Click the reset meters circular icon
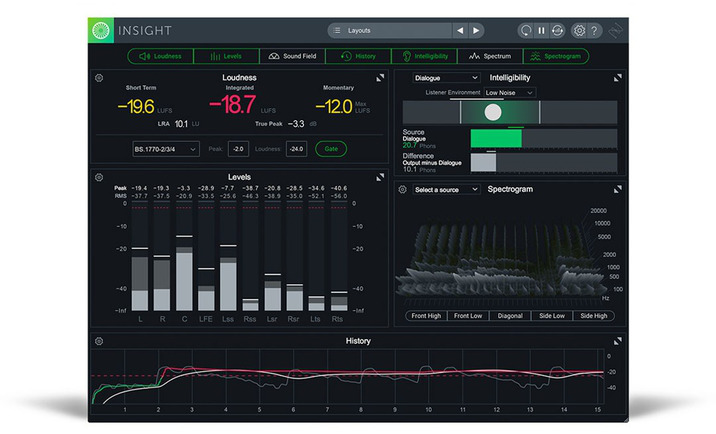This screenshot has height=434, width=716. tap(526, 31)
